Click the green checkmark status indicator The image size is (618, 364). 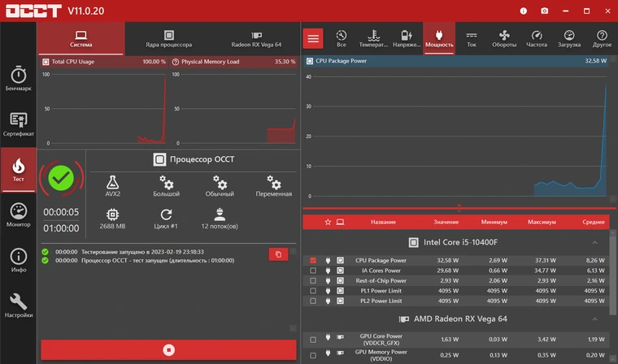[x=61, y=178]
